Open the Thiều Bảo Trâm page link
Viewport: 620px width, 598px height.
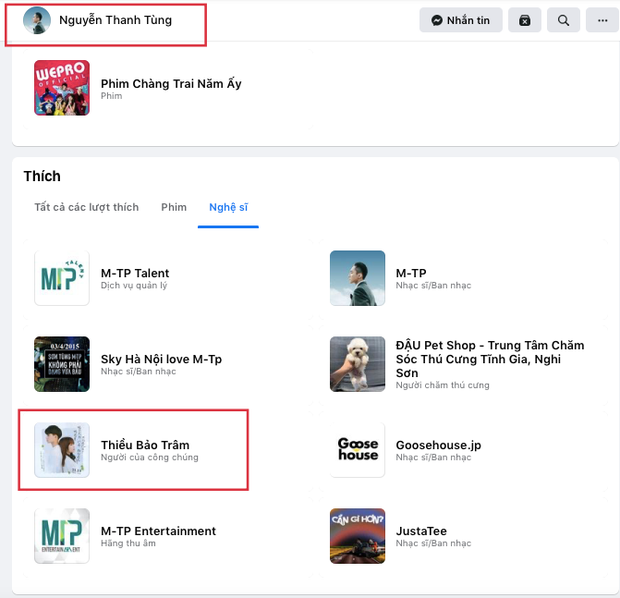click(145, 445)
